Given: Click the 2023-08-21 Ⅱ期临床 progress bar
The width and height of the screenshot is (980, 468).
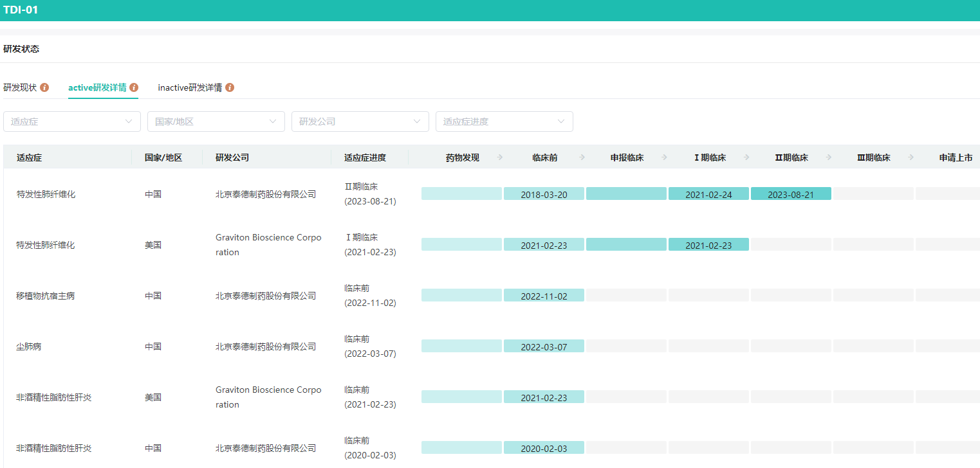Looking at the screenshot, I should click(791, 194).
